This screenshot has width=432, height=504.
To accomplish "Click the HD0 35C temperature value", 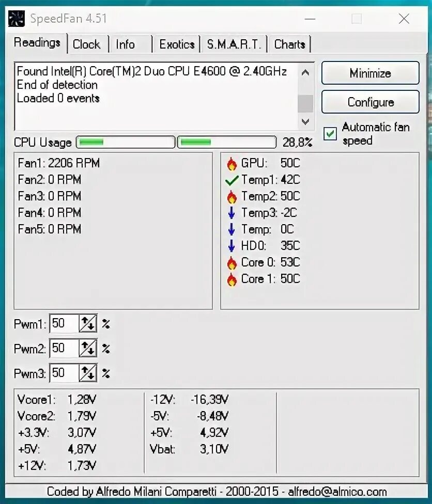I will point(290,246).
